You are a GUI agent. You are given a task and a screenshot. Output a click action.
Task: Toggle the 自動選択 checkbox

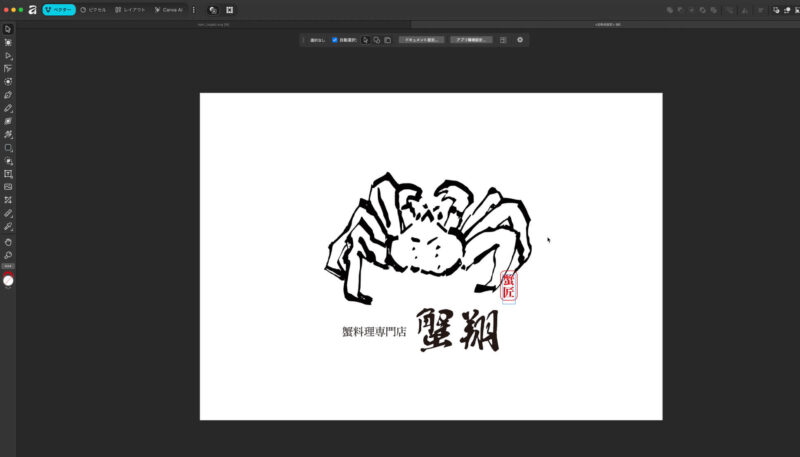click(335, 40)
